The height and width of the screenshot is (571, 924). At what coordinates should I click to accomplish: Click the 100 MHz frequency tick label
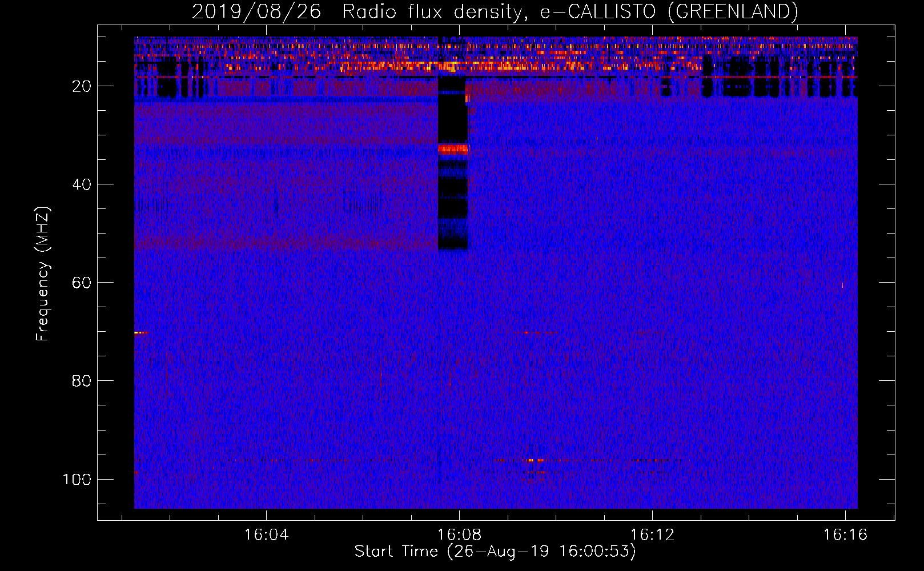tap(77, 479)
